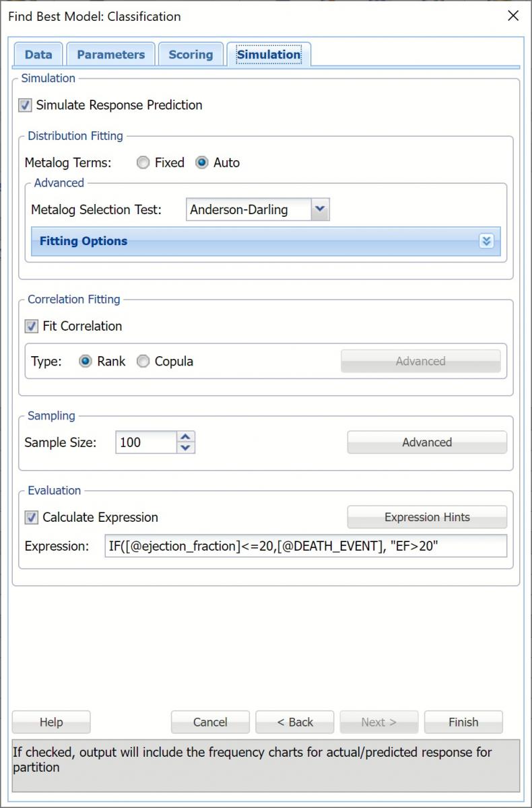Go to the Scoring tab

point(191,55)
